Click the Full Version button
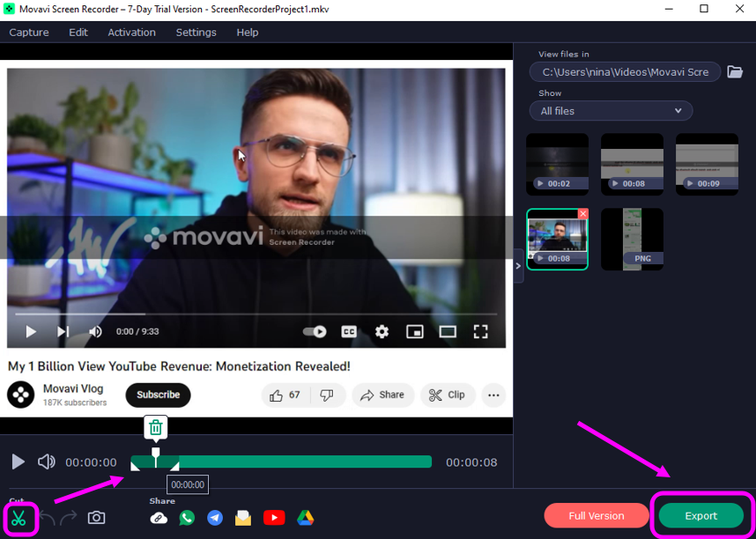The image size is (756, 539). 597,516
